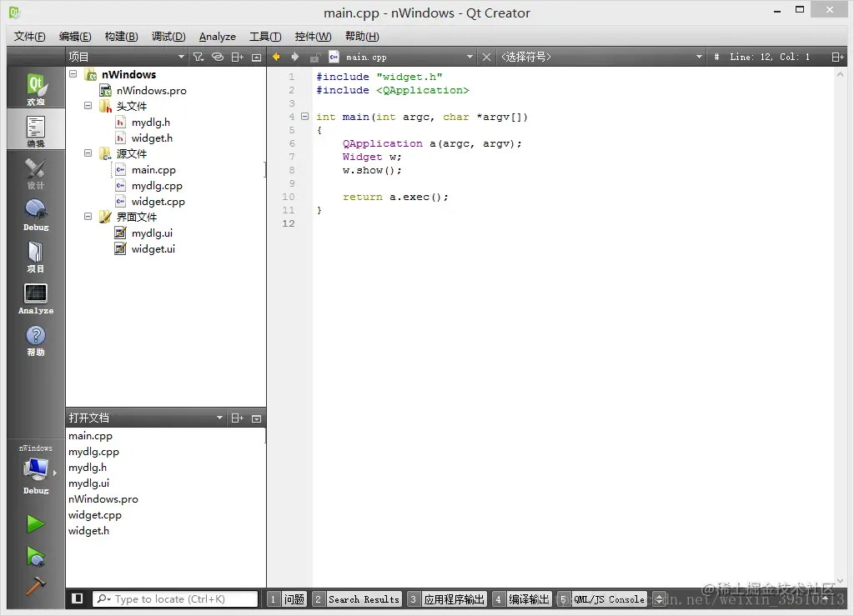Build project with hammer icon

click(x=36, y=587)
